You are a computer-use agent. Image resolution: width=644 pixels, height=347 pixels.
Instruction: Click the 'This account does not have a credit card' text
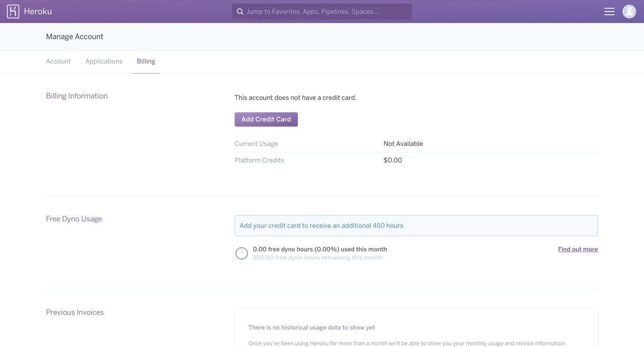point(296,98)
